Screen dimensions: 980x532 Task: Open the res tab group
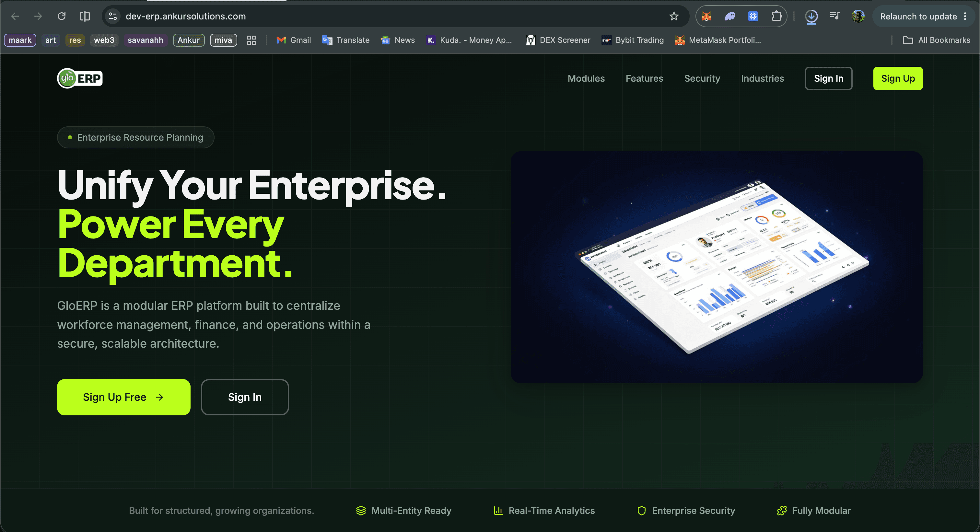pos(75,40)
